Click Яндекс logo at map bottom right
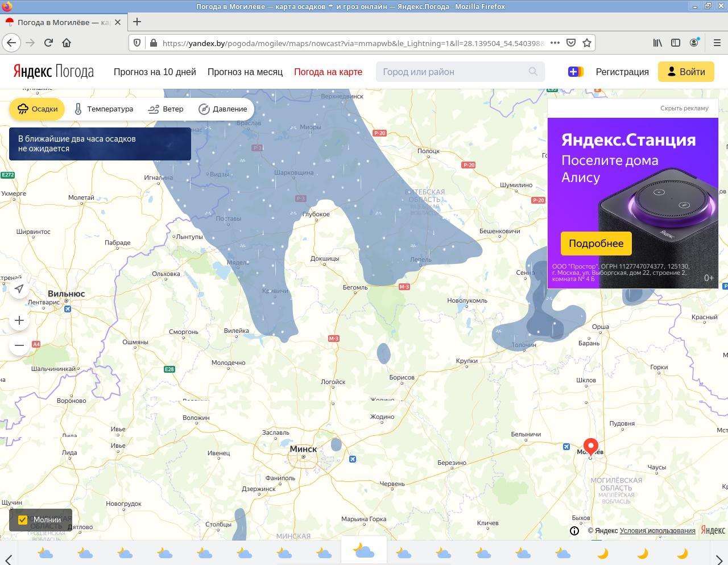The image size is (728, 565). [x=713, y=530]
